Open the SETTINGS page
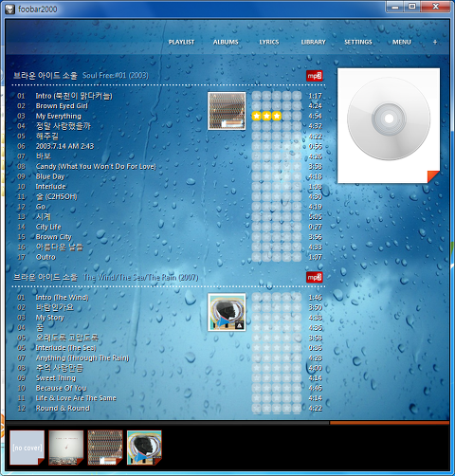The height and width of the screenshot is (476, 455). (x=358, y=42)
